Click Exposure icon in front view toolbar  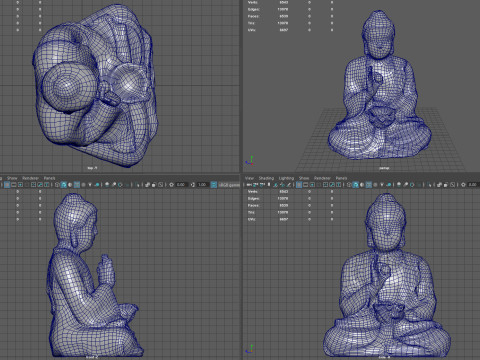click(x=463, y=184)
